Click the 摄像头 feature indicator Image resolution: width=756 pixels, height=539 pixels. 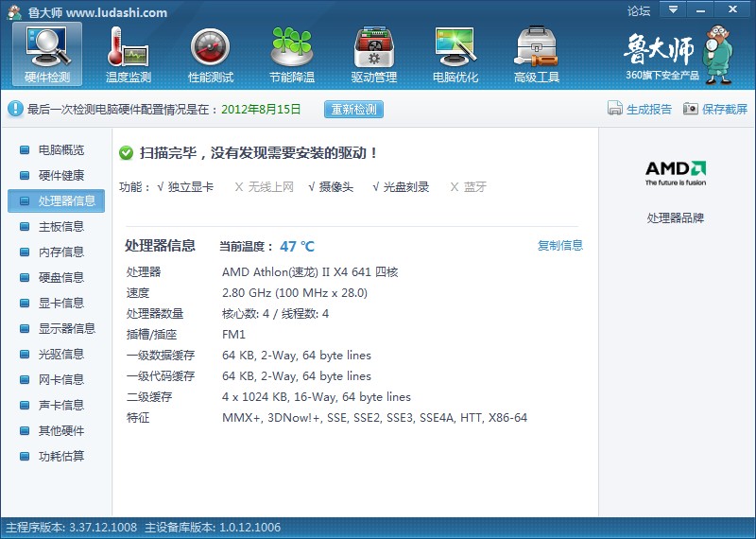click(x=331, y=187)
